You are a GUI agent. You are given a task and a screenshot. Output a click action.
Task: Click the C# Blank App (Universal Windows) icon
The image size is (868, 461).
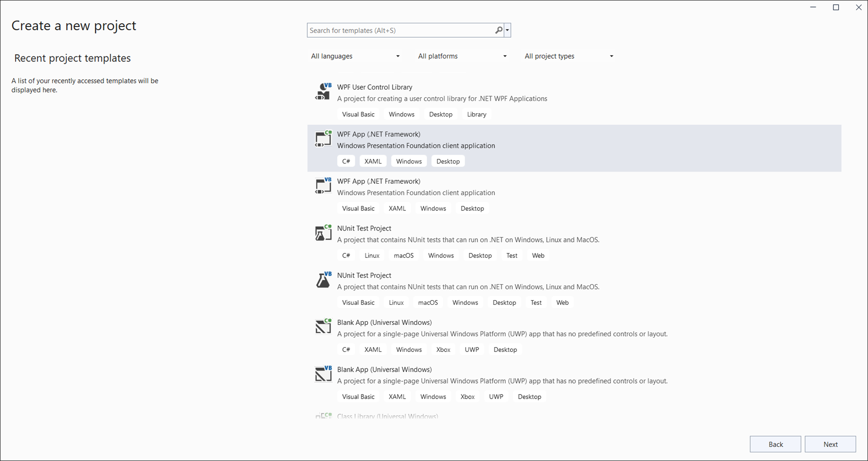[x=323, y=327]
